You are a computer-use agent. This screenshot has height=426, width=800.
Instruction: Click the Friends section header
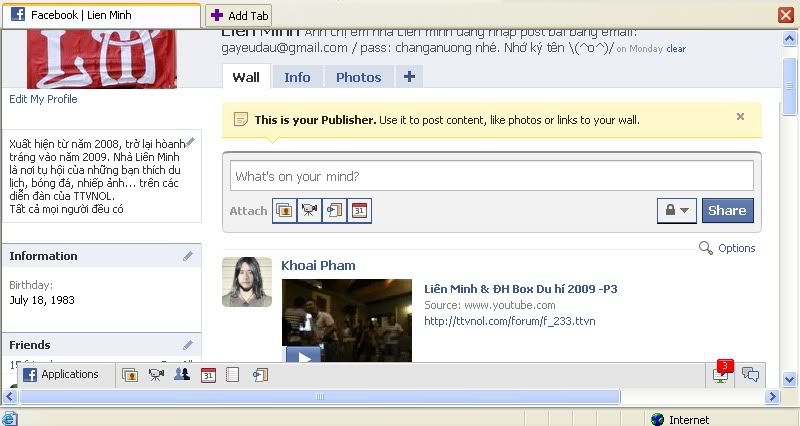[x=102, y=345]
